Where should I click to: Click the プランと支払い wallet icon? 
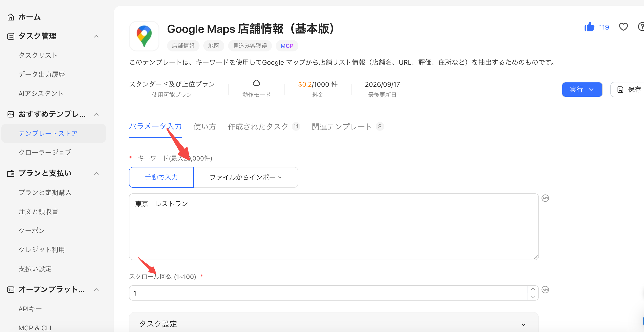click(10, 173)
